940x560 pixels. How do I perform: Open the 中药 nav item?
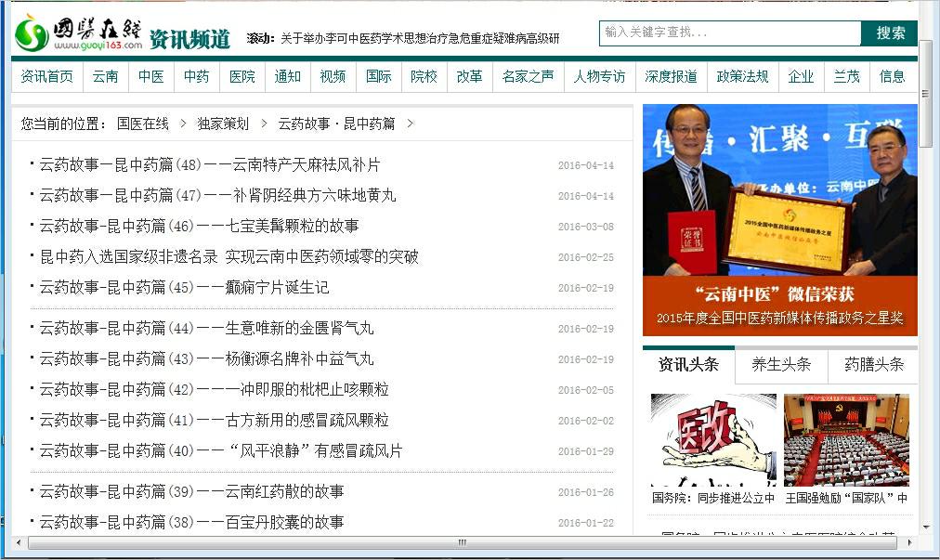click(197, 77)
